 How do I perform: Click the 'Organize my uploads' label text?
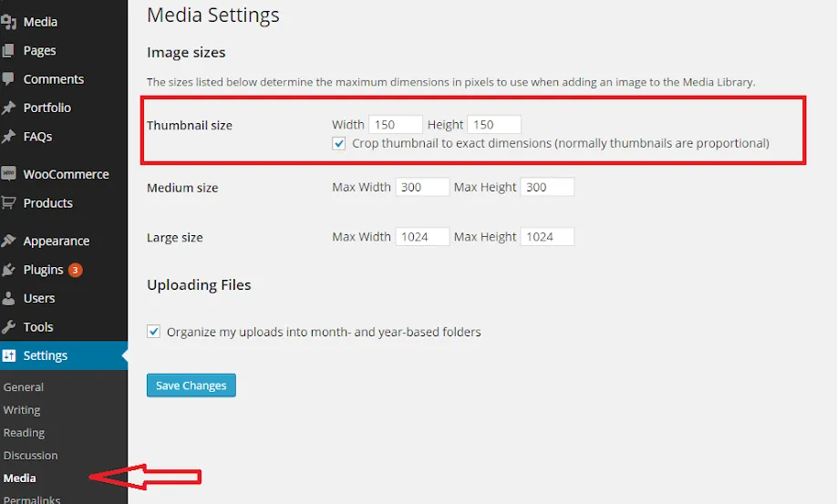click(324, 332)
